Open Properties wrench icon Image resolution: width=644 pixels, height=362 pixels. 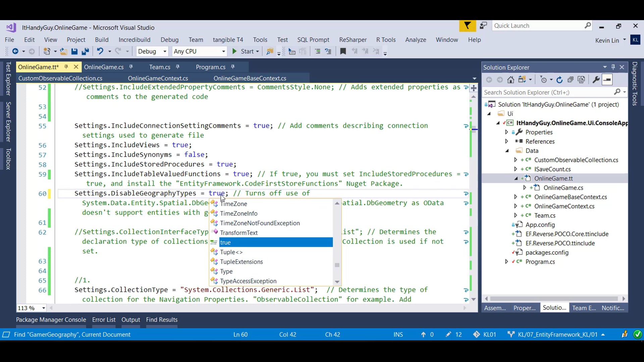coord(596,80)
